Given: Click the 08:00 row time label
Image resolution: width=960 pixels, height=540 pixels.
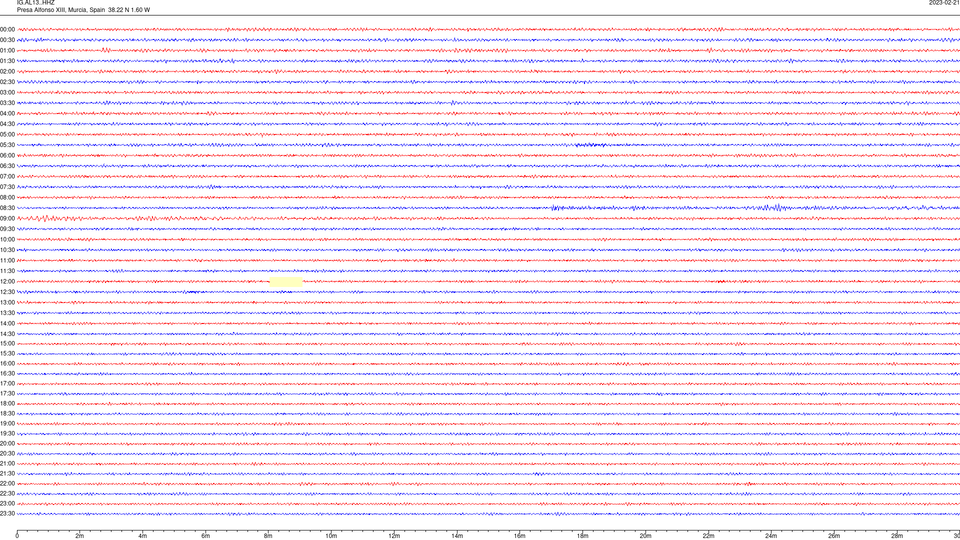Looking at the screenshot, I should [x=7, y=197].
